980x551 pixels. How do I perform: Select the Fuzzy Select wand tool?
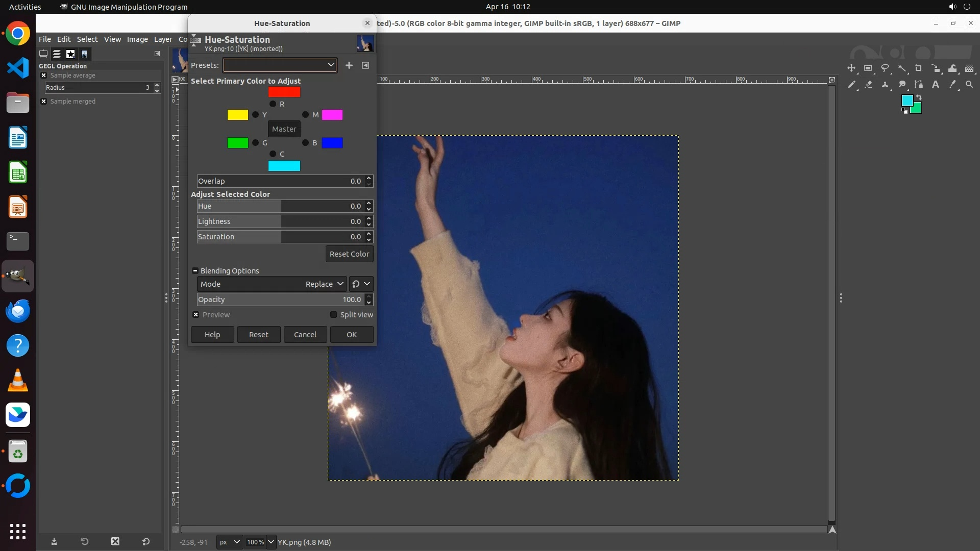[902, 68]
